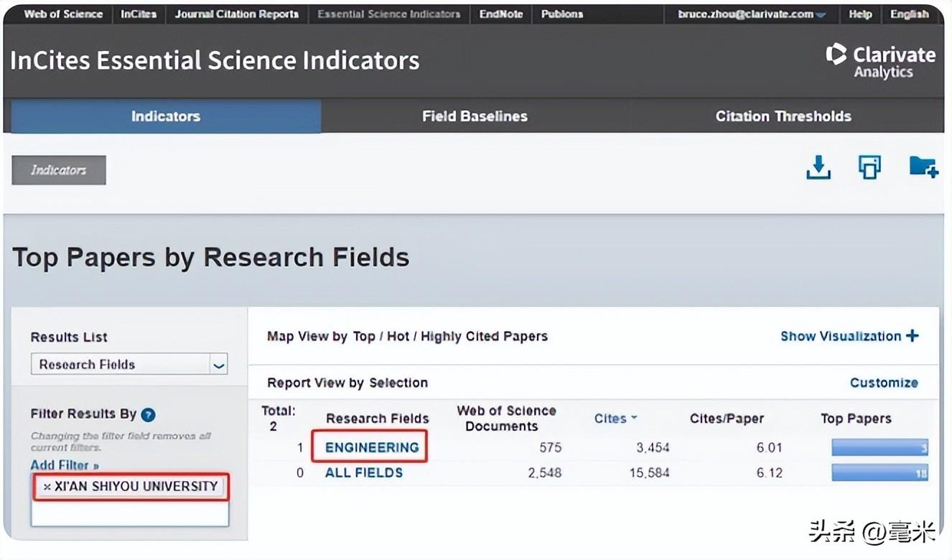Open the English language menu

909,14
